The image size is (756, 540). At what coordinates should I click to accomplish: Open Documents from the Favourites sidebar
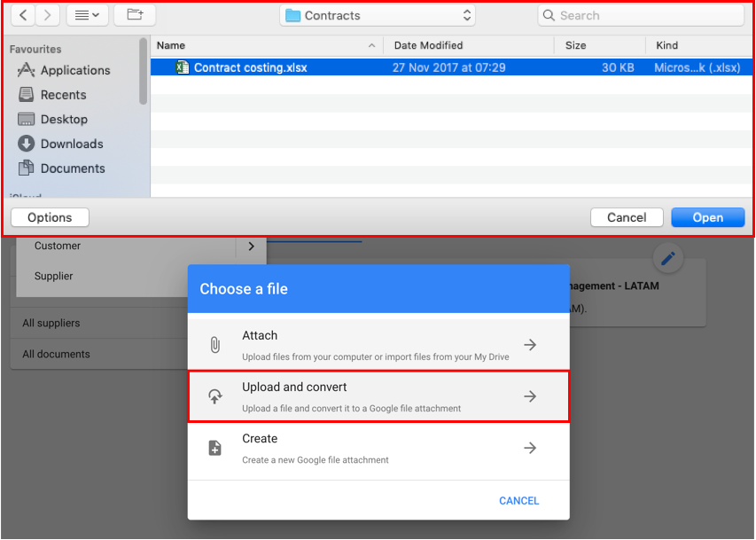tap(74, 167)
